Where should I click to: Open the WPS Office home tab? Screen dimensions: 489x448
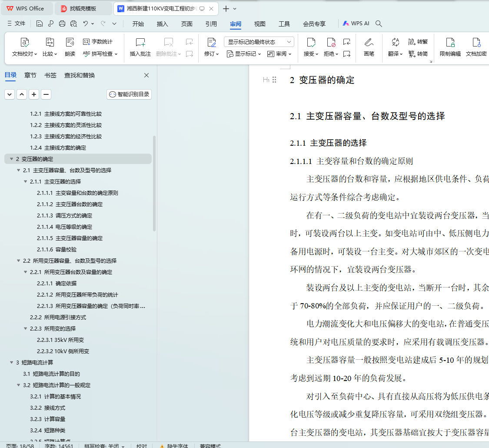click(26, 9)
